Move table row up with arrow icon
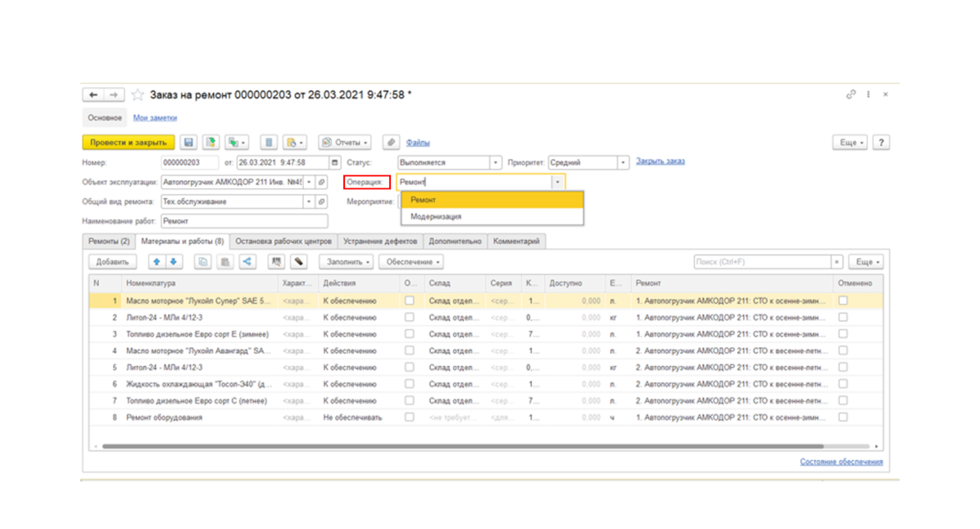The width and height of the screenshot is (980, 529). pyautogui.click(x=157, y=262)
